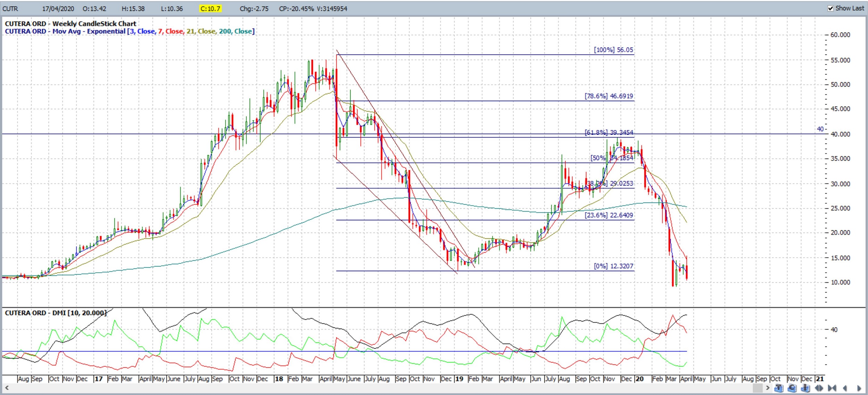Click the [23.6%] 22.6409 Fibonacci label

click(609, 215)
